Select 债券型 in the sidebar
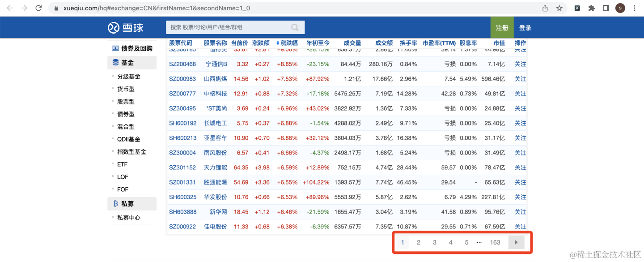Screen dimensions: 644x262 click(x=126, y=114)
